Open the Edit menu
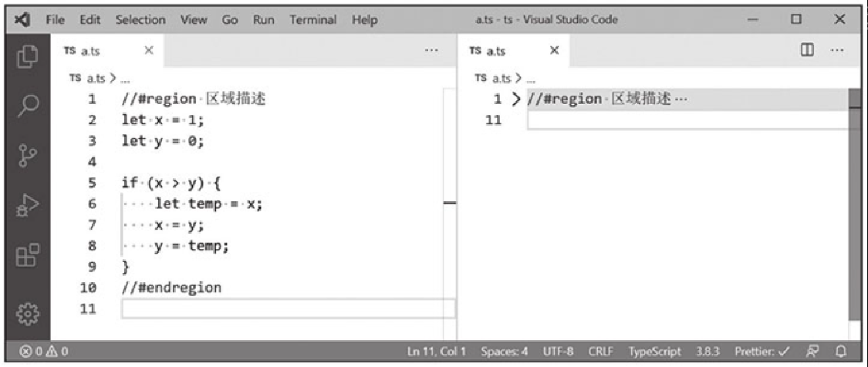868x367 pixels. pos(90,20)
